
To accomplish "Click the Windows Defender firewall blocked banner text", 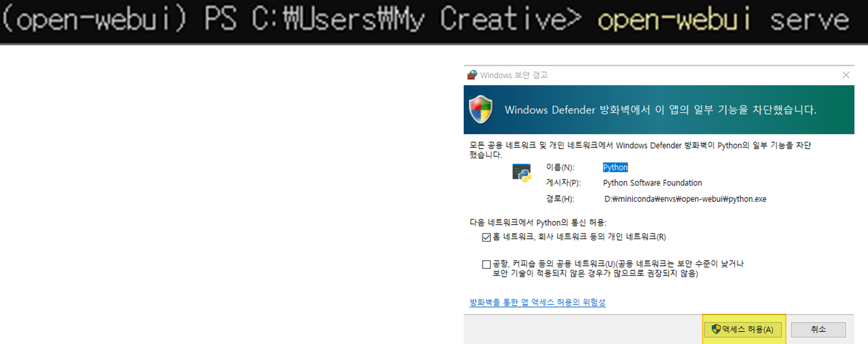I will [661, 110].
